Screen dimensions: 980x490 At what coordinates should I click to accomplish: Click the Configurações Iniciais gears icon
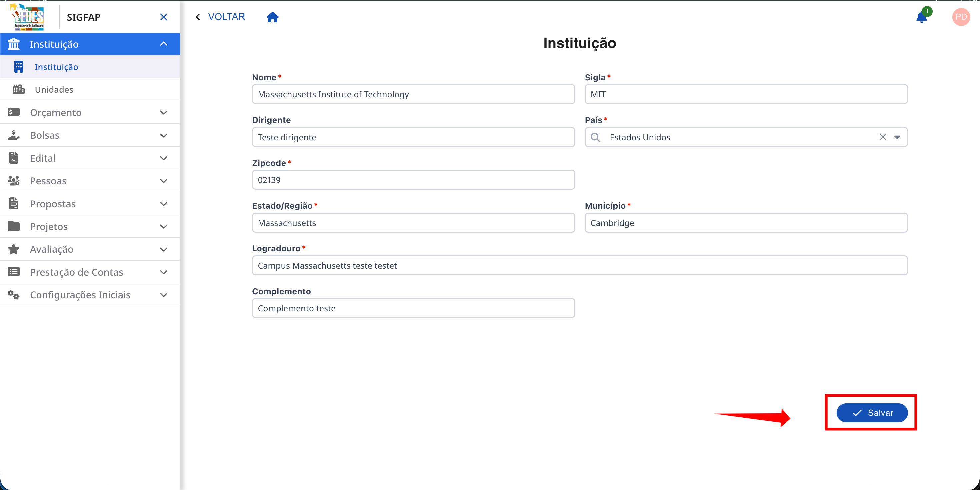coord(14,295)
